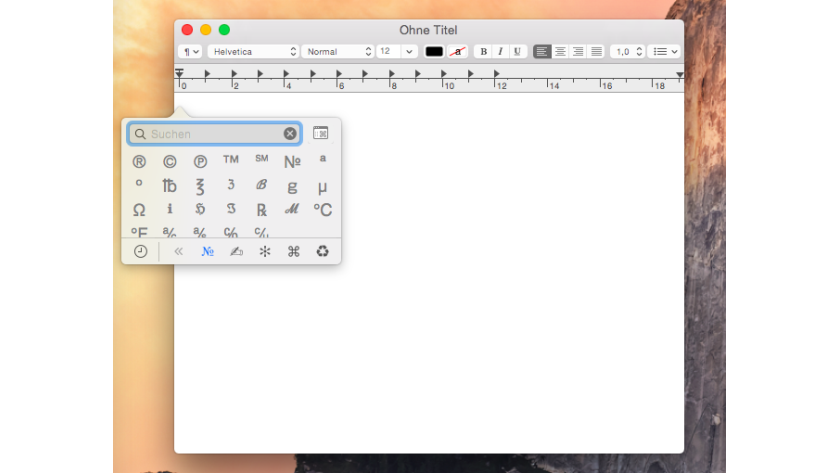Toggle italic text formatting
840x473 pixels.
point(500,52)
